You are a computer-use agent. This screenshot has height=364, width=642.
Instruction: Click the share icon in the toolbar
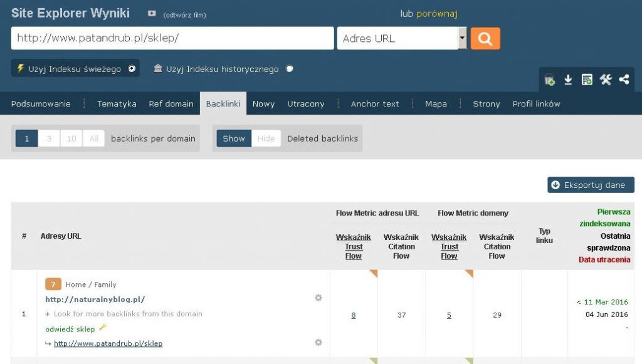pos(624,80)
